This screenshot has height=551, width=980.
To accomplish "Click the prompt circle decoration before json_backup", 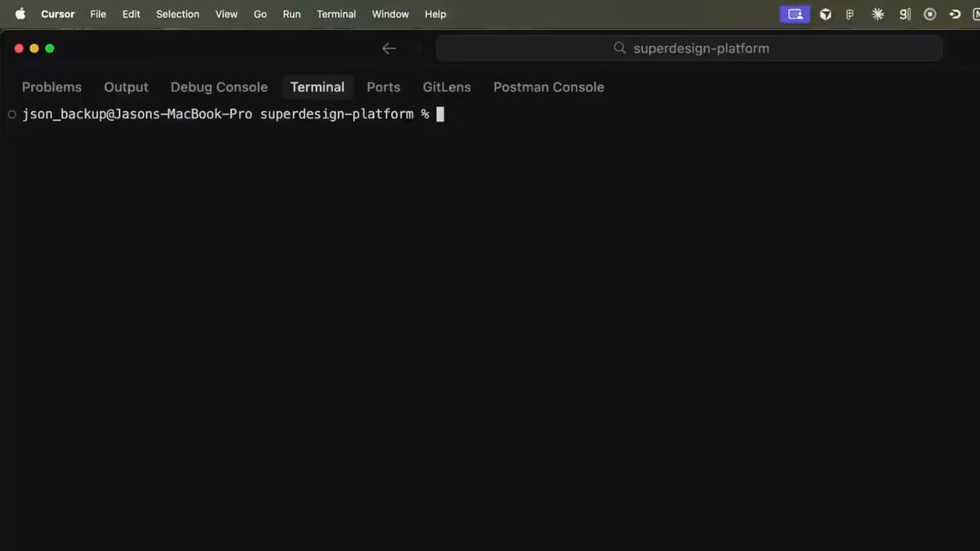I will (11, 114).
